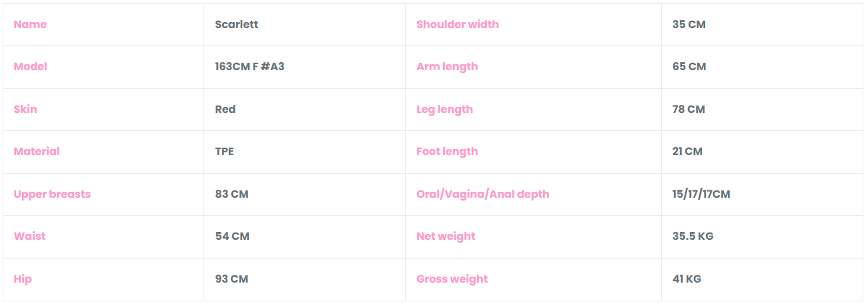Click the 93 CM hip value
Image resolution: width=868 pixels, height=306 pixels.
click(232, 279)
